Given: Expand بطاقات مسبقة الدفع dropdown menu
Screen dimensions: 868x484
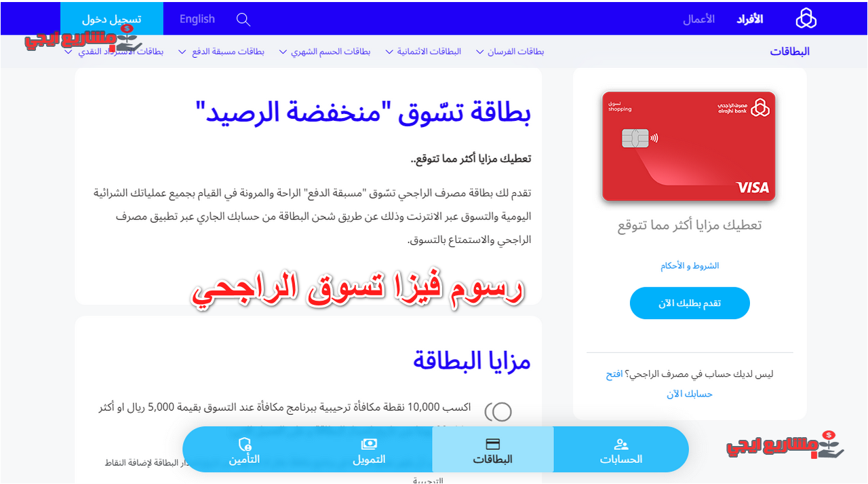Looking at the screenshot, I should pos(221,52).
